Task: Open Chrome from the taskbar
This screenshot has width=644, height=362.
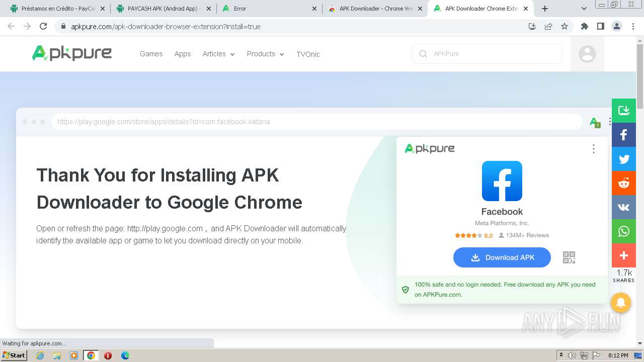Action: [x=91, y=355]
